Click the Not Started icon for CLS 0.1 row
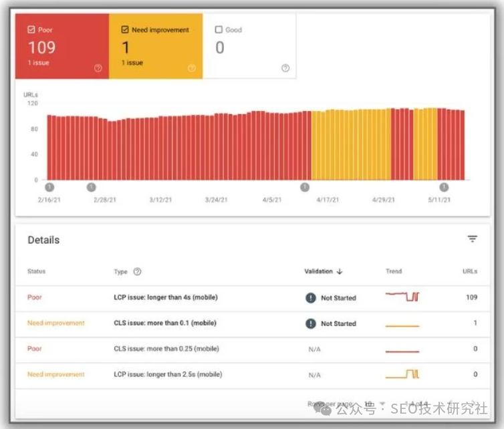 (x=311, y=323)
